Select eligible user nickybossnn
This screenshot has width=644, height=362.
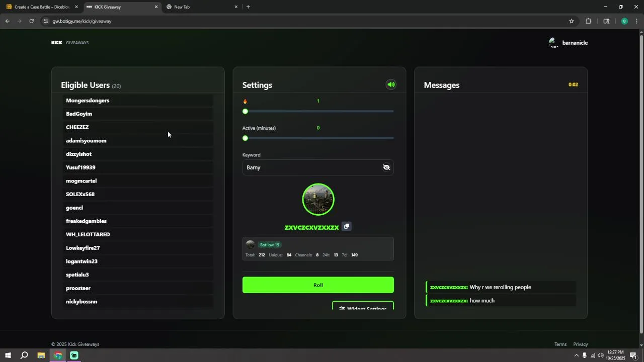(x=138, y=302)
